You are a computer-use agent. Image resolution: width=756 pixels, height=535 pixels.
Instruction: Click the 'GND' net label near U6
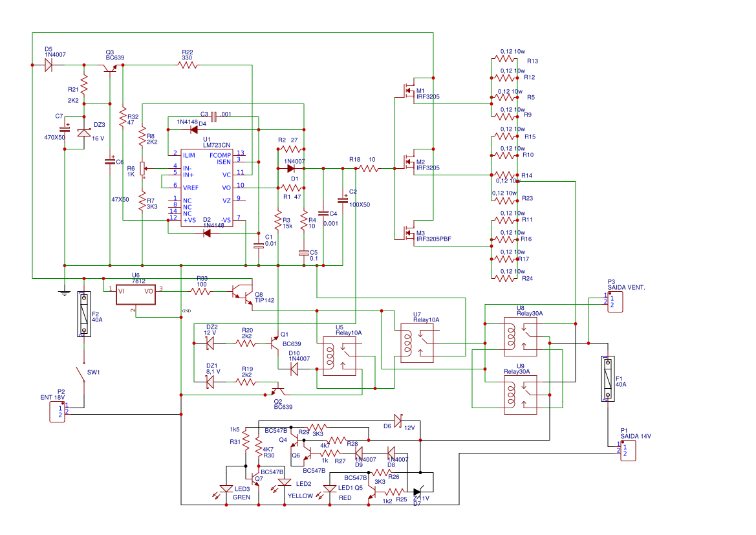pos(187,311)
